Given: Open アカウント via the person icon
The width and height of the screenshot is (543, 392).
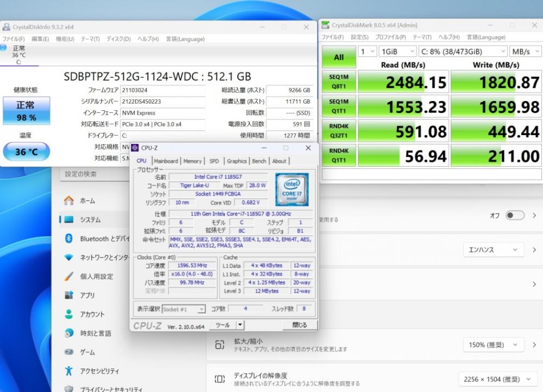Looking at the screenshot, I should 69,314.
